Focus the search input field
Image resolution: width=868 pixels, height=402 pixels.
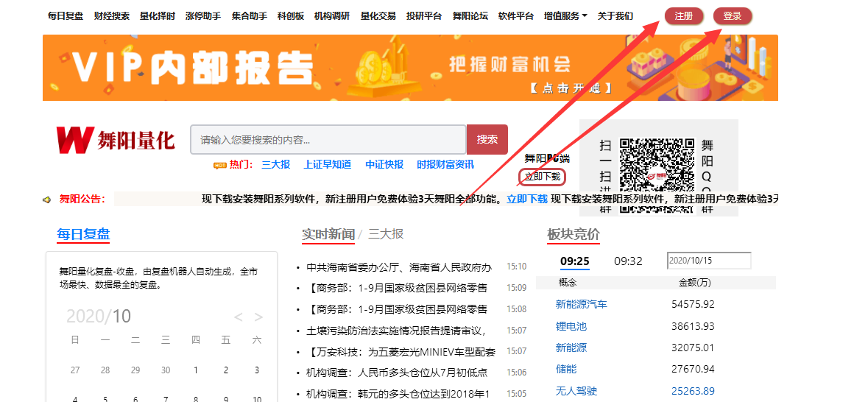328,140
